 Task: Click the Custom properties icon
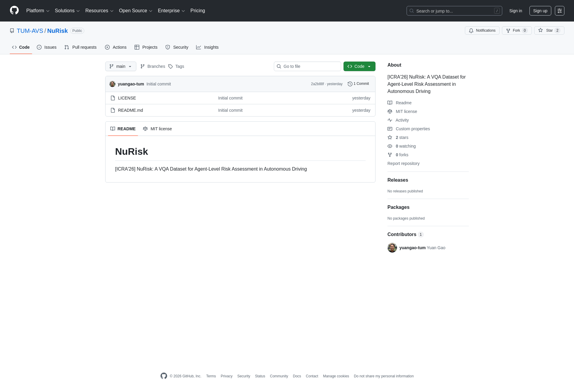point(390,129)
